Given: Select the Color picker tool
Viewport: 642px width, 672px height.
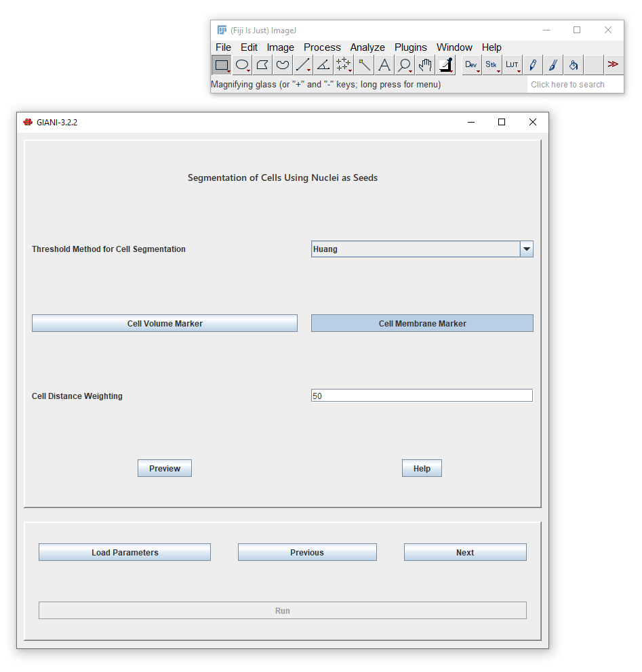Looking at the screenshot, I should (x=446, y=65).
